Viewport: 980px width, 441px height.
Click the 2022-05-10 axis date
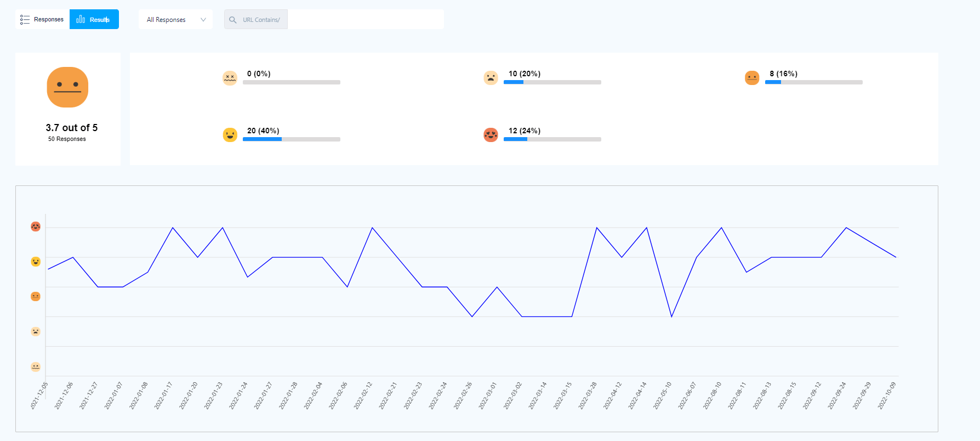[x=663, y=395]
